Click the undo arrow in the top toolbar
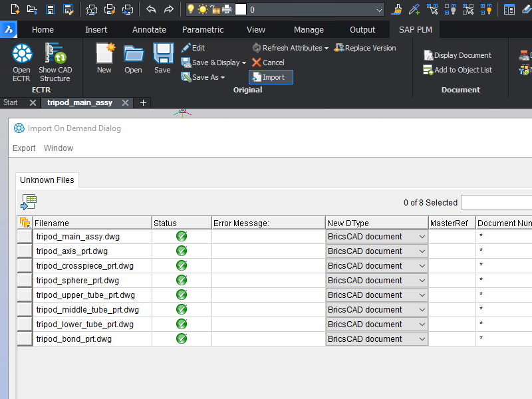Viewport: 532px width, 399px height. coord(151,9)
